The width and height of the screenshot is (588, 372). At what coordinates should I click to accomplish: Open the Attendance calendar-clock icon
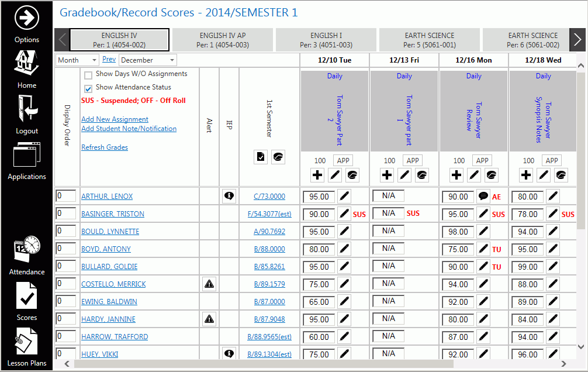pyautogui.click(x=27, y=249)
